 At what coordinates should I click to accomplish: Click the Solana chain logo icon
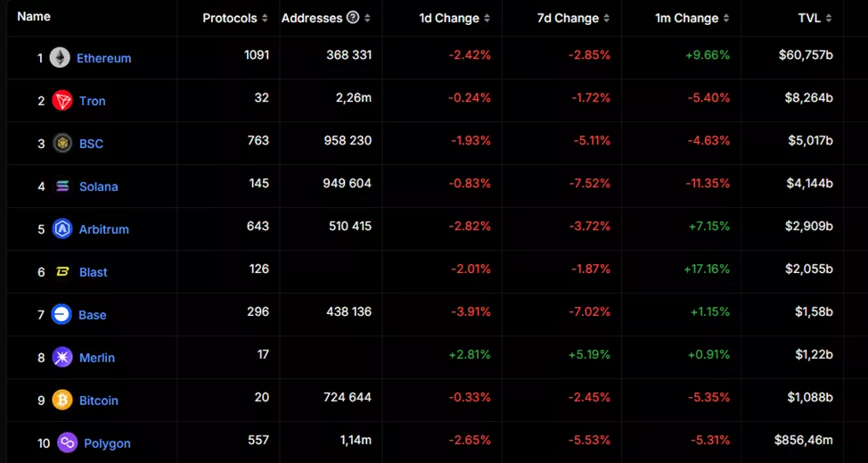62,186
